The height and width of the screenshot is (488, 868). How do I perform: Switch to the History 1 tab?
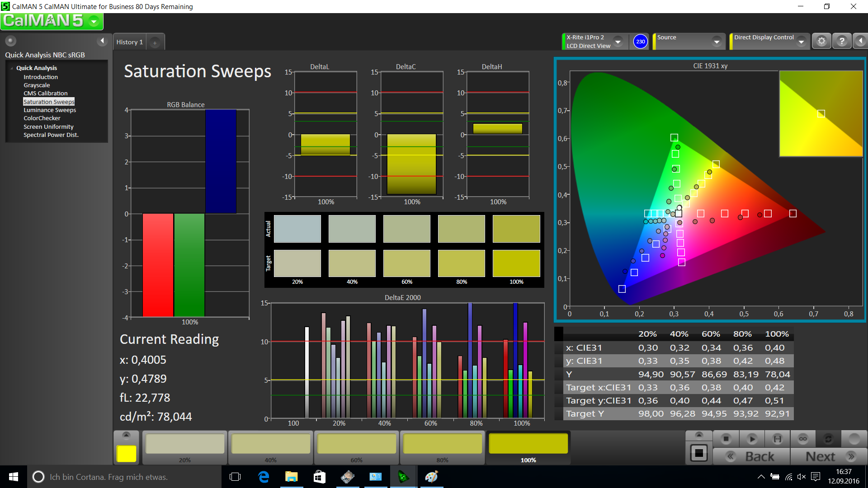[130, 42]
